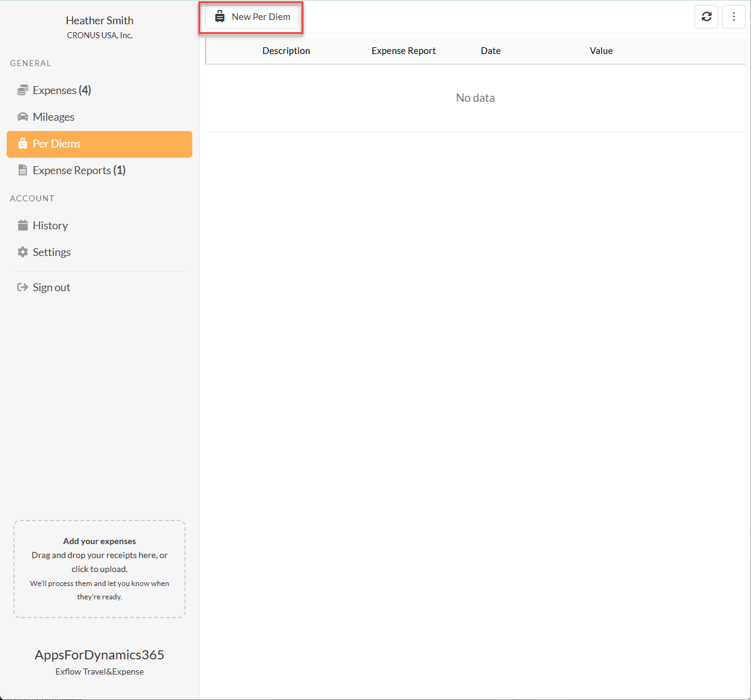Open Expense Reports (1) page
Screen dimensions: 751x700
click(79, 170)
